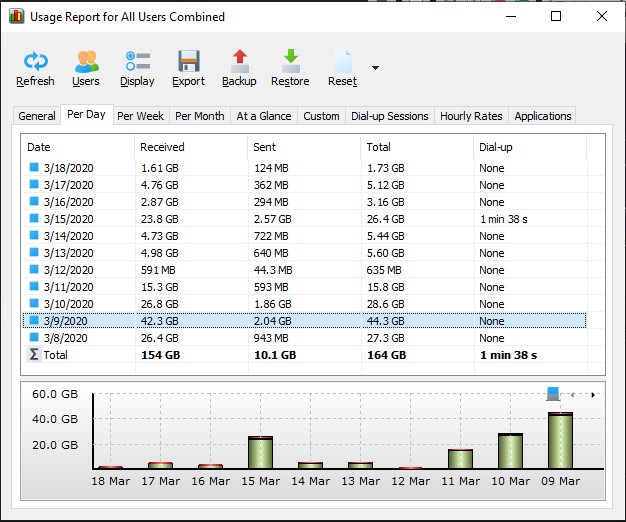Sort by the Sent column header

coord(304,147)
